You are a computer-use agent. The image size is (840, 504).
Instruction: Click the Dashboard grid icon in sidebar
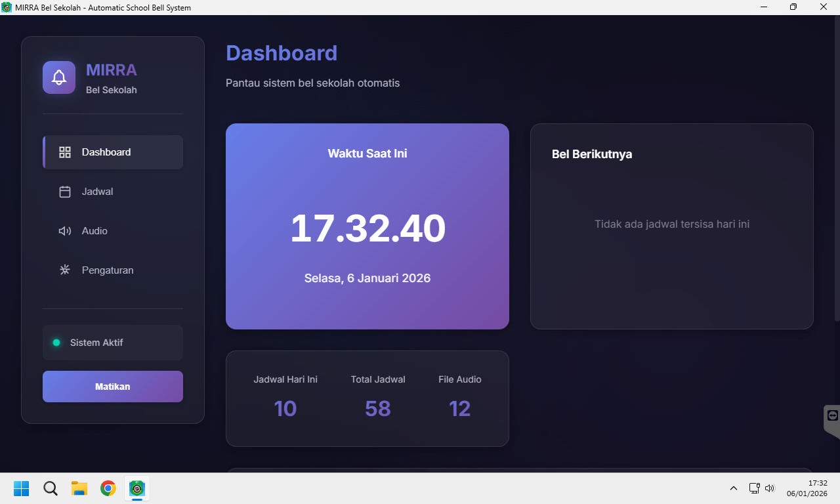coord(65,152)
